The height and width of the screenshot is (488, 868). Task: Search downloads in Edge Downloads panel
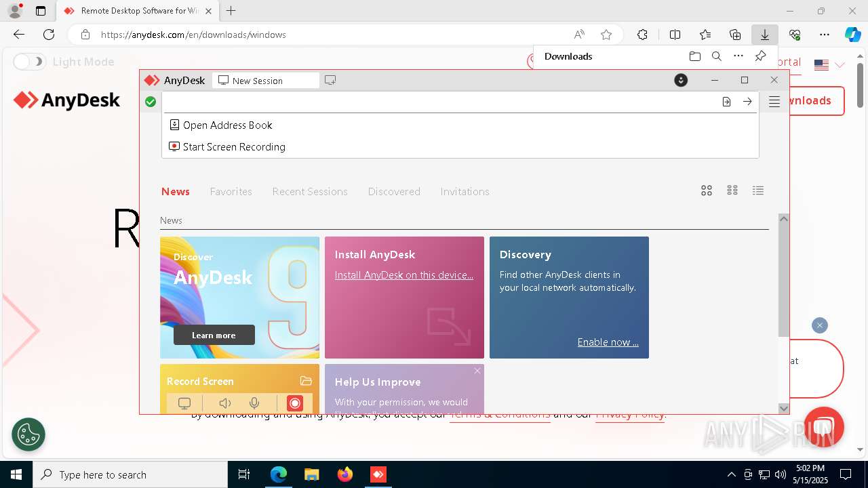pyautogui.click(x=716, y=56)
